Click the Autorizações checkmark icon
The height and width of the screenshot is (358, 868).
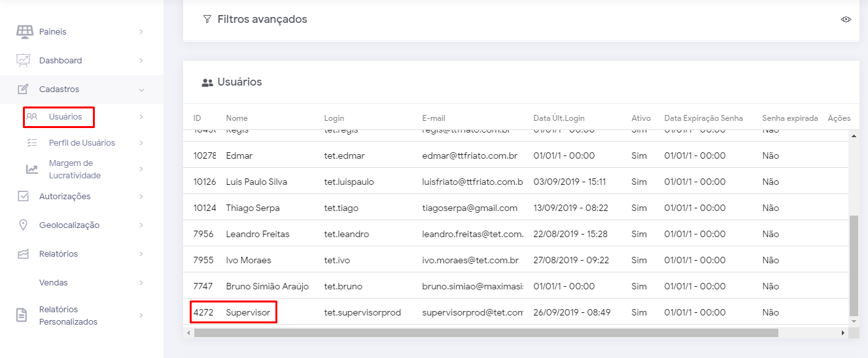coord(24,196)
